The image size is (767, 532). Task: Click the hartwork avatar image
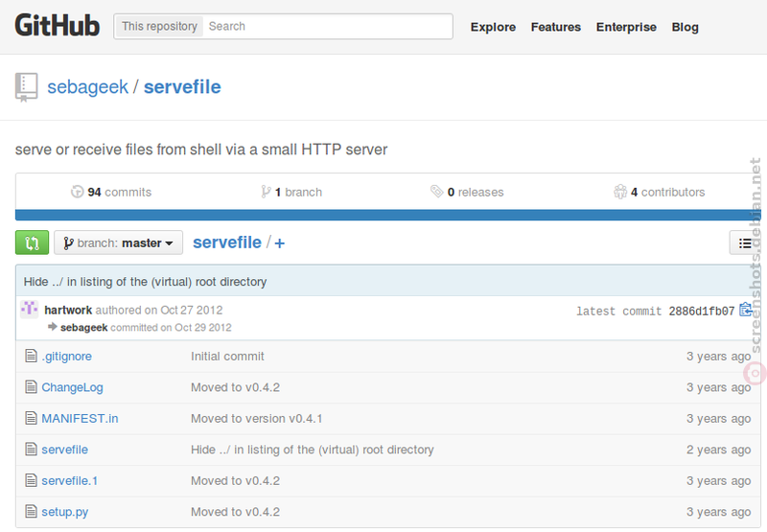[x=30, y=309]
